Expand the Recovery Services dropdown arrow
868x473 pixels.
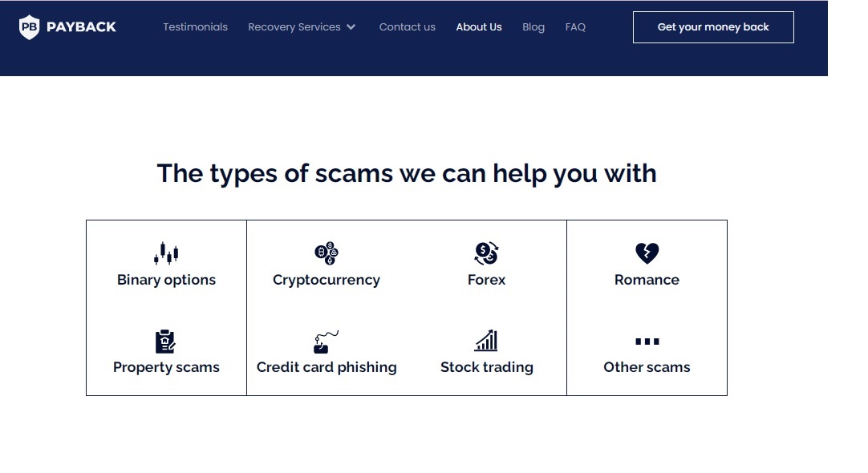[x=351, y=27]
